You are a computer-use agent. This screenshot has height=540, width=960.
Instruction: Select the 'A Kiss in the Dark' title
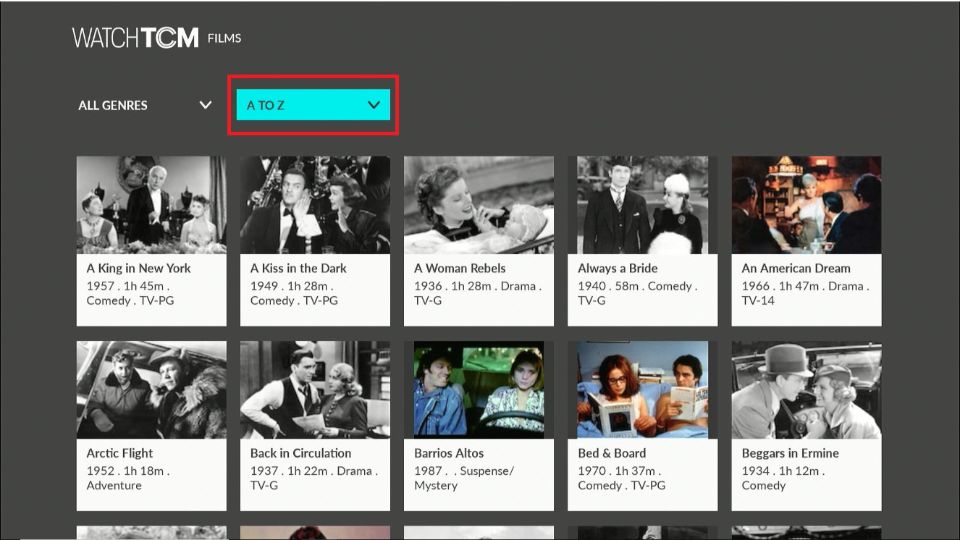[x=298, y=268]
